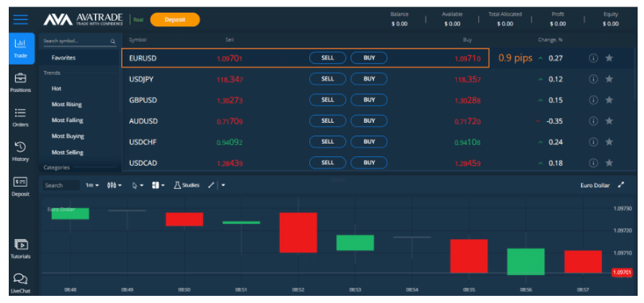Click BUY for GBPUSD
Viewport: 644px width, 303px height.
369,100
